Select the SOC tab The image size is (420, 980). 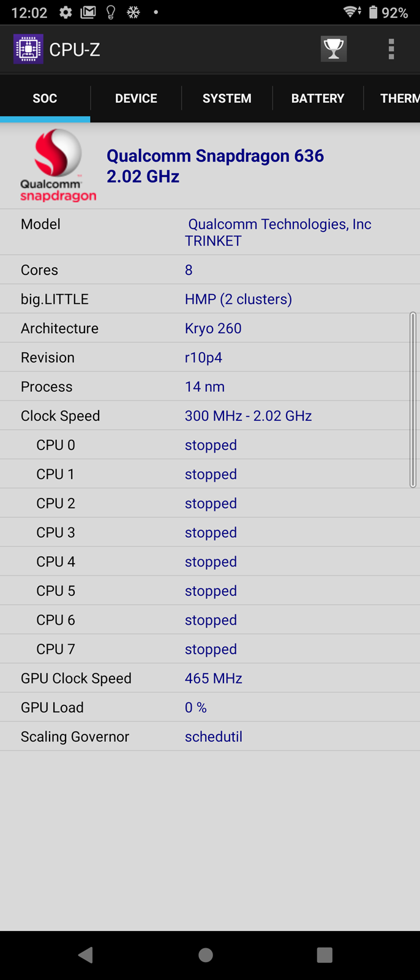45,98
